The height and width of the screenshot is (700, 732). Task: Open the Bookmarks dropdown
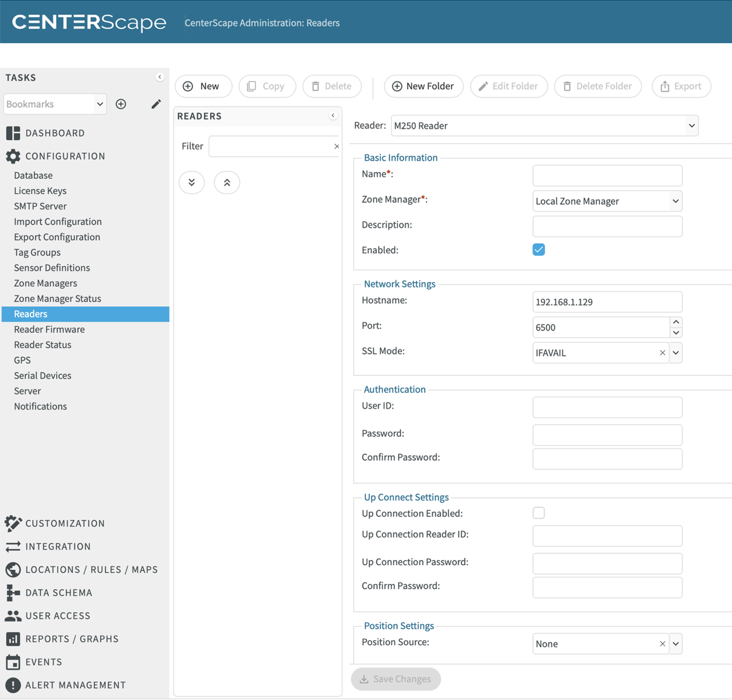pos(100,104)
